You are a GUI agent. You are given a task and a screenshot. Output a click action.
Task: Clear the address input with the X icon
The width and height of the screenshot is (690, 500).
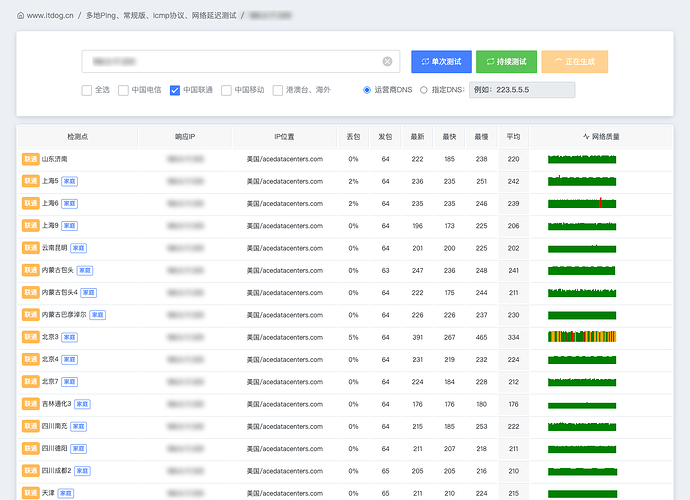click(x=387, y=62)
